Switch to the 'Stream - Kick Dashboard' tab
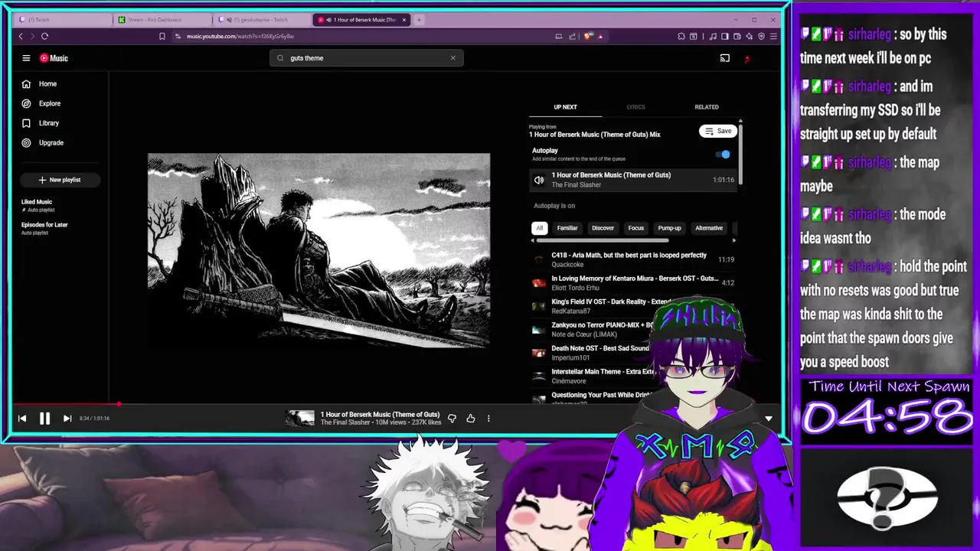The height and width of the screenshot is (551, 980). click(162, 20)
